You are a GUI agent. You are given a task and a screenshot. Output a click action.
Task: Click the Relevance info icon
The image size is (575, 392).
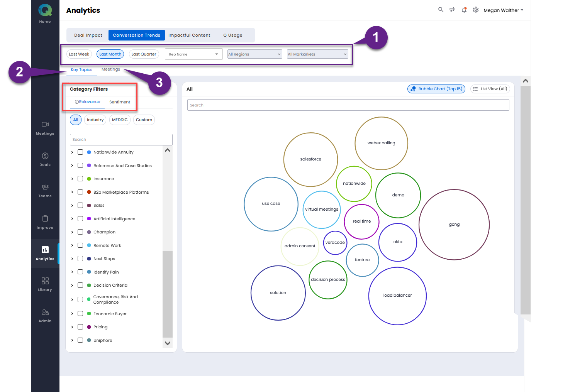[x=76, y=102]
